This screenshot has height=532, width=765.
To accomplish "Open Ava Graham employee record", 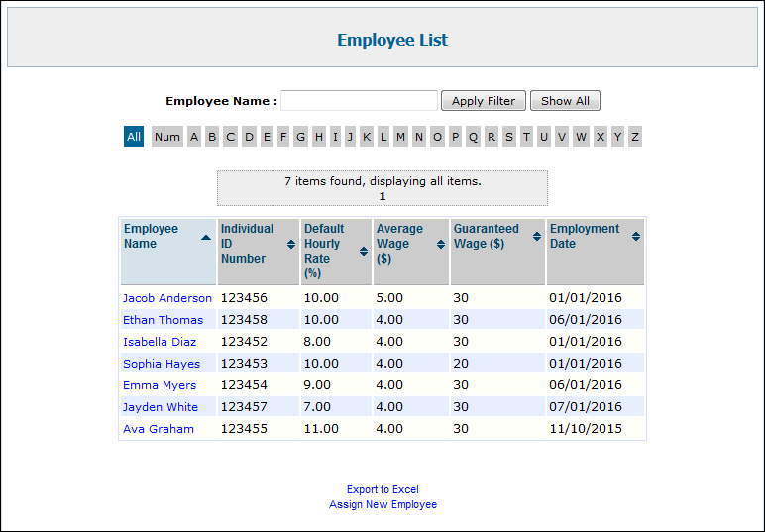I will click(x=159, y=429).
